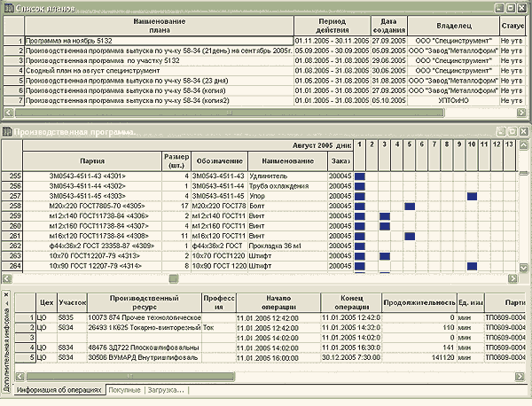Click the Партия column header
This screenshot has height=406, width=532.
(x=92, y=161)
